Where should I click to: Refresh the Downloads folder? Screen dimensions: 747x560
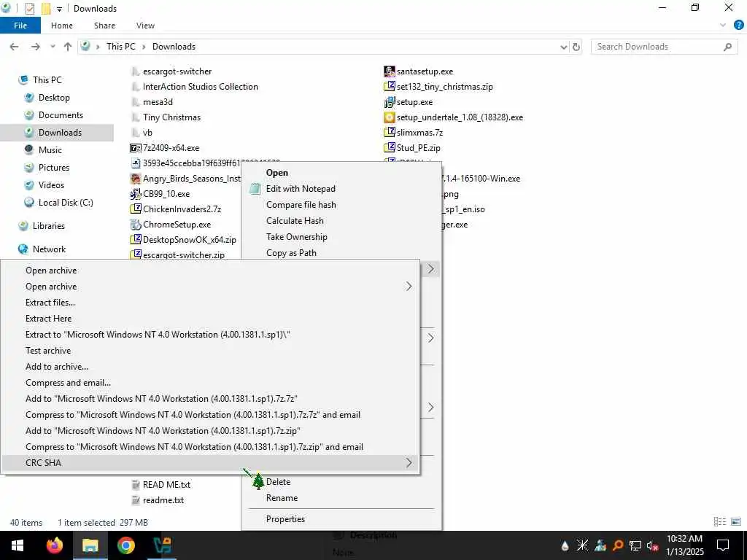576,47
